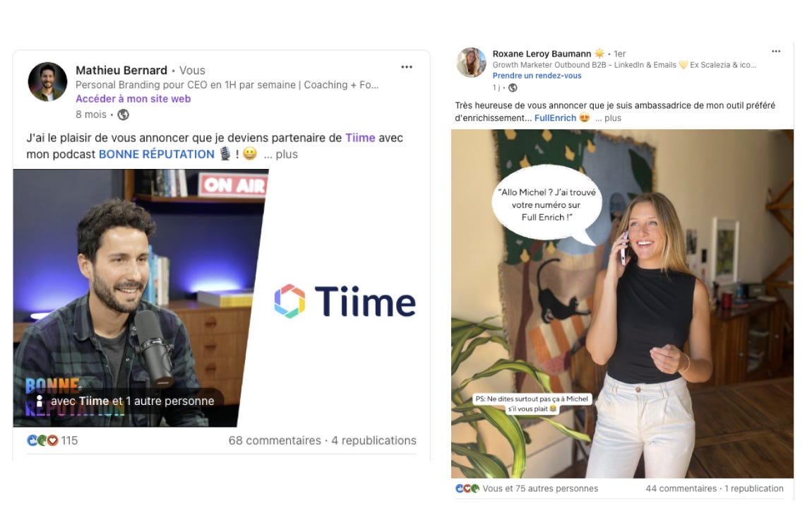Click the globe visibility icon next to "1 j"
The image size is (812, 523).
click(x=513, y=88)
